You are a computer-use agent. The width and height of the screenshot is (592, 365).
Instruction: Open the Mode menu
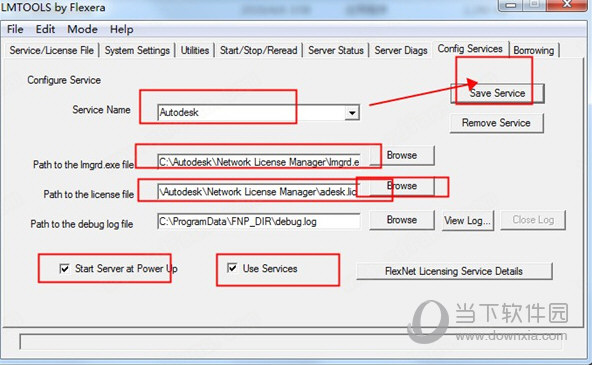pyautogui.click(x=82, y=29)
